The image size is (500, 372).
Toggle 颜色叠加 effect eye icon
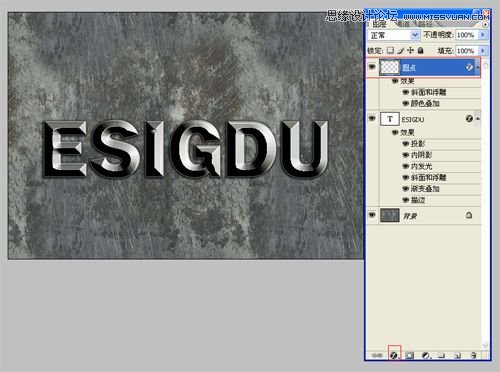tap(405, 104)
